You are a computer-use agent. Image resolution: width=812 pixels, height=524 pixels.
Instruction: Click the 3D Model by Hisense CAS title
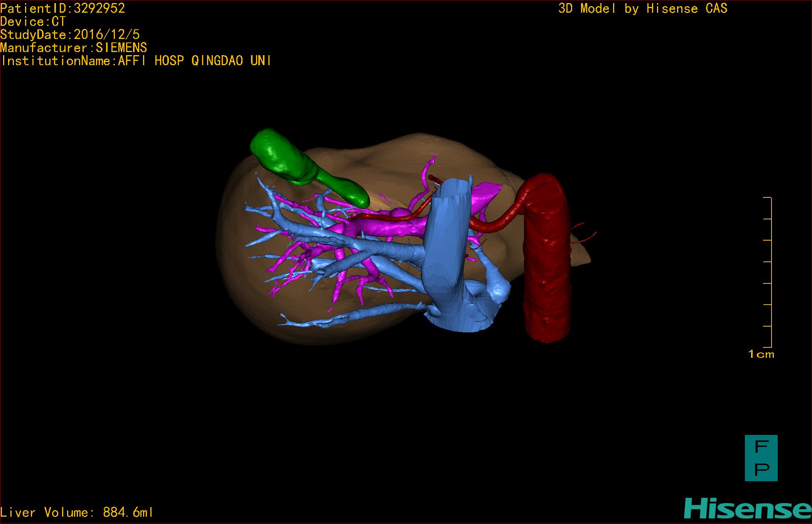[x=642, y=8]
